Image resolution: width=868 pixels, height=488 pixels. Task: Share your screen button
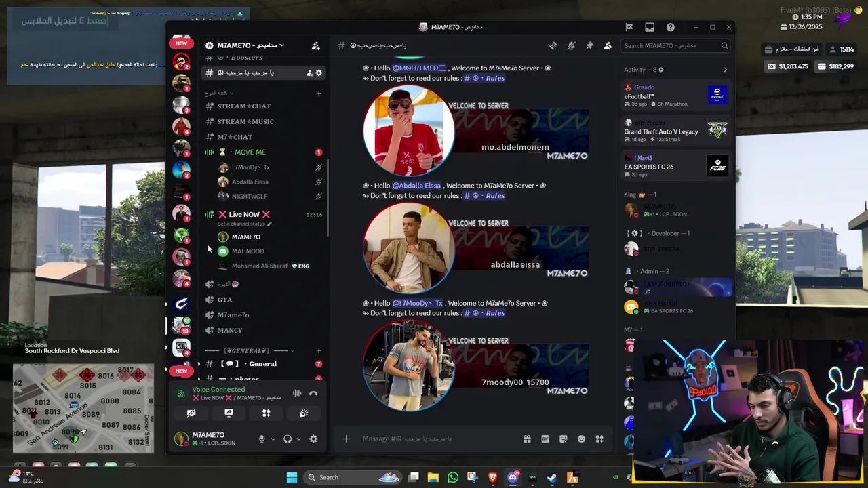(229, 413)
